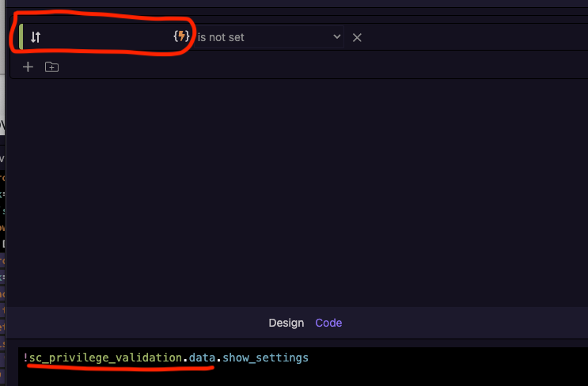Switch to the Code tab
The height and width of the screenshot is (386, 588).
[x=328, y=323]
